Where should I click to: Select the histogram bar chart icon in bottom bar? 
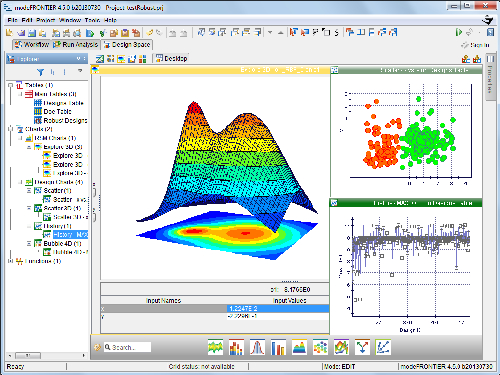pyautogui.click(x=236, y=347)
